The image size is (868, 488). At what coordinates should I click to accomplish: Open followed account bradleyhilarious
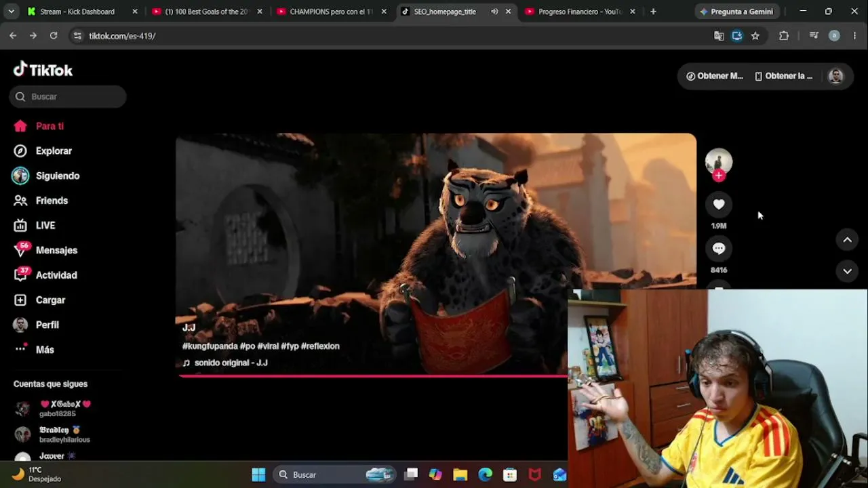click(52, 434)
